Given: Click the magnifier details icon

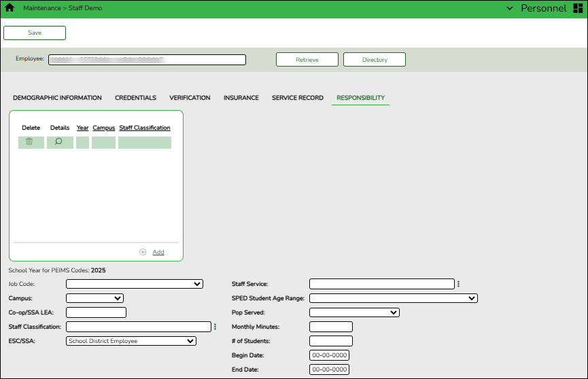Looking at the screenshot, I should 58,142.
